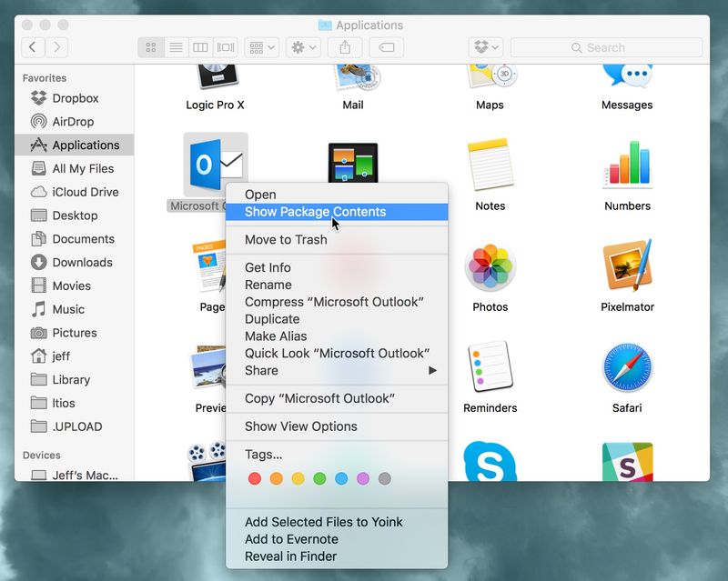Image resolution: width=728 pixels, height=581 pixels.
Task: Choose Reveal in Finder
Action: [337, 556]
